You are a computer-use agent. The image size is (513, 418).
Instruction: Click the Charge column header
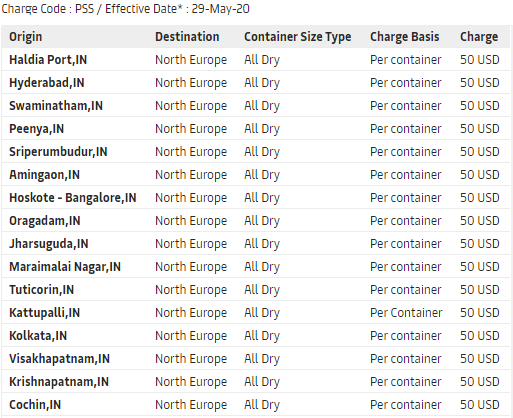click(x=479, y=37)
